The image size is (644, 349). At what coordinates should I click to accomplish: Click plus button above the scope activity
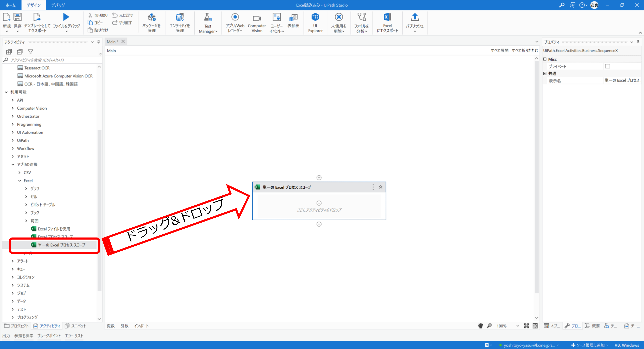click(319, 177)
